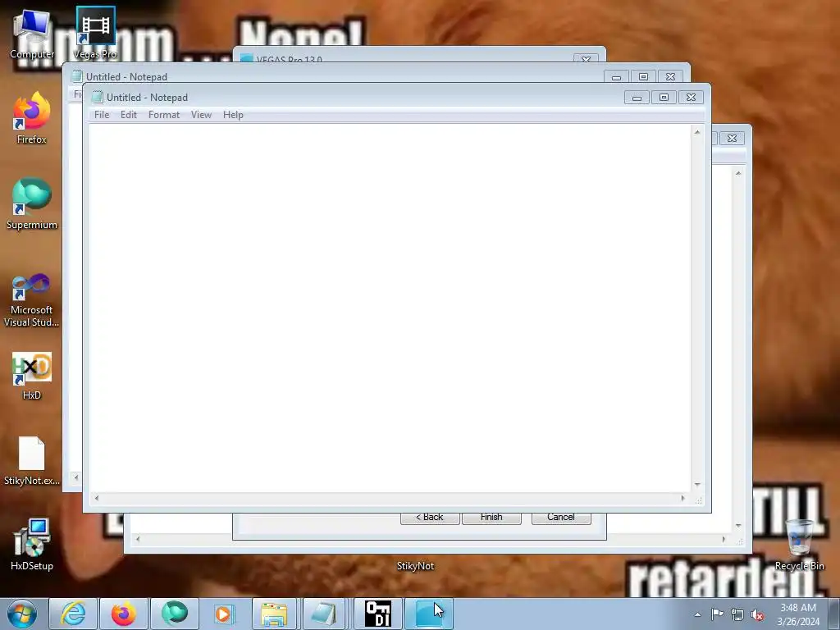
Task: Switch to the black-and-white key icon on taskbar
Action: coord(377,614)
